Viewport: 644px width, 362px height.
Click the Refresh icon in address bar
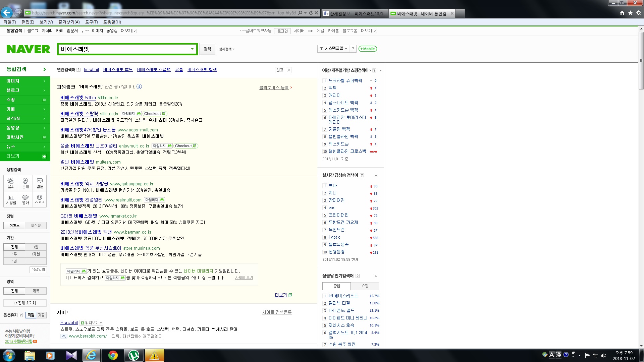tap(311, 13)
